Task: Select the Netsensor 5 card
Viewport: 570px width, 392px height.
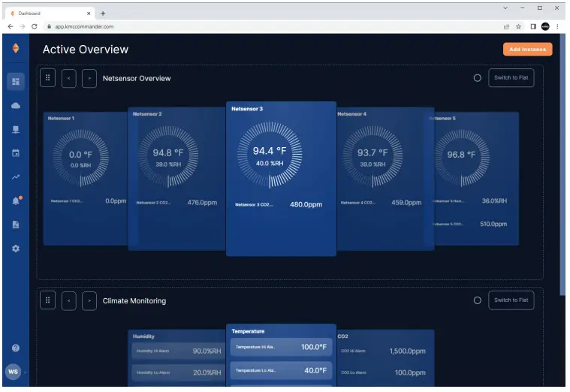Action: [476, 179]
